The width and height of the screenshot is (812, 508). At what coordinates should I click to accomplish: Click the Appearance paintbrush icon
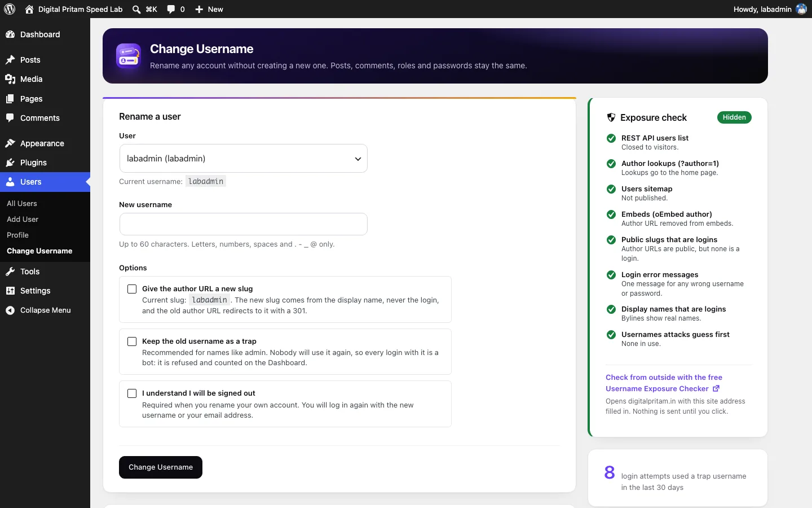click(x=10, y=143)
